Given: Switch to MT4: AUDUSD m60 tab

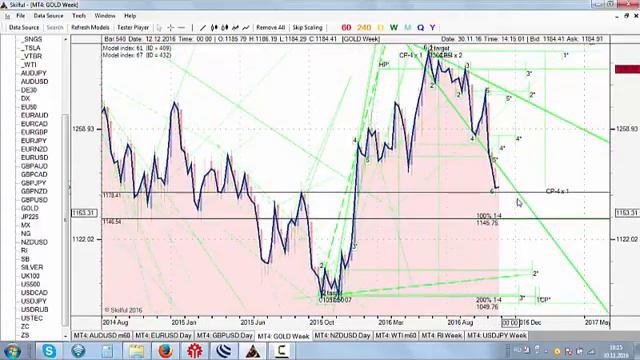Looking at the screenshot, I should click(102, 336).
